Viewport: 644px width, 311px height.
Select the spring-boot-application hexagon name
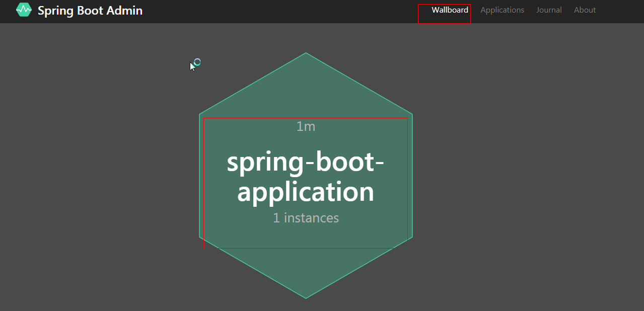[x=306, y=177]
